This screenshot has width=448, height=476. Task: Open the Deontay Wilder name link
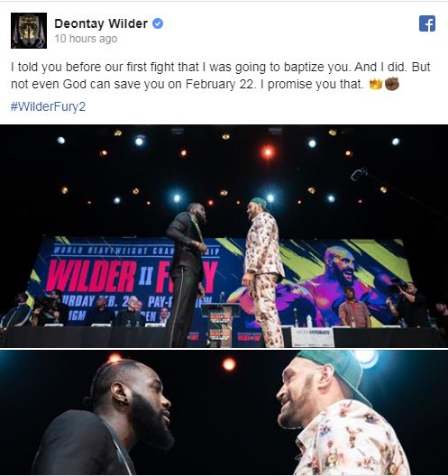pyautogui.click(x=101, y=23)
